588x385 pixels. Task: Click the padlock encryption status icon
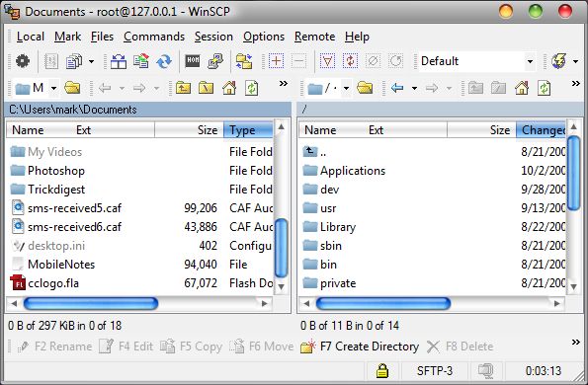pos(382,371)
